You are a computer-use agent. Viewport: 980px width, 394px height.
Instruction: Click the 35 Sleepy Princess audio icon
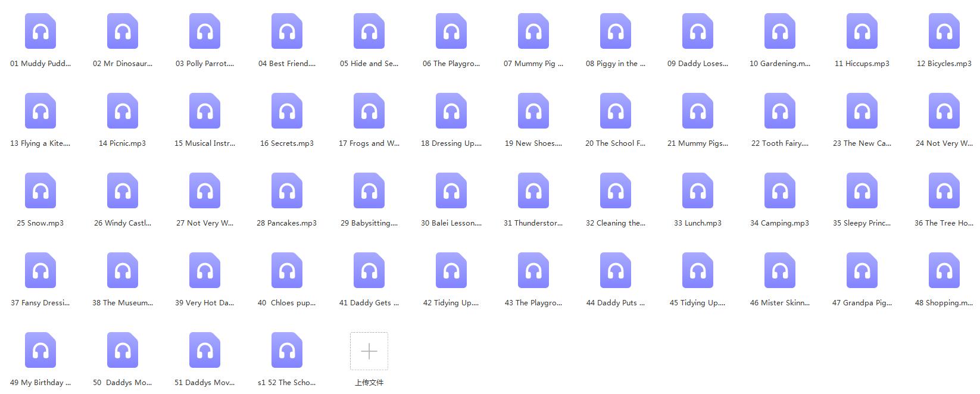(862, 190)
